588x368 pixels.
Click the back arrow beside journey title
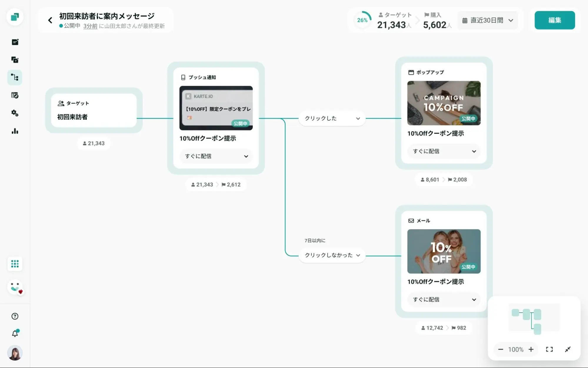click(x=50, y=20)
